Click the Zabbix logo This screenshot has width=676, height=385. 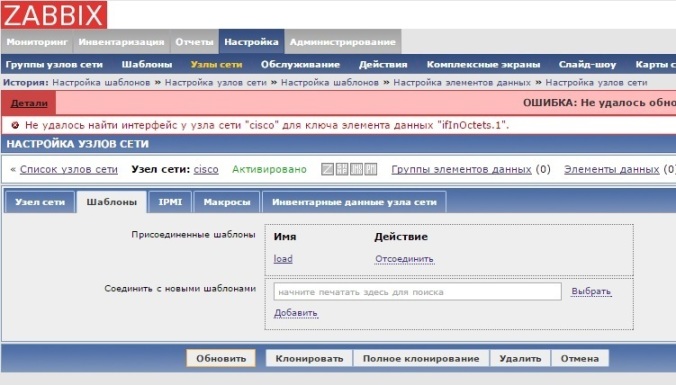pos(54,15)
